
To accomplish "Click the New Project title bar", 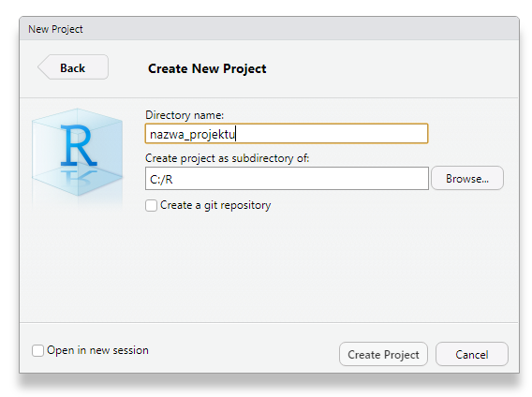I will pos(269,29).
